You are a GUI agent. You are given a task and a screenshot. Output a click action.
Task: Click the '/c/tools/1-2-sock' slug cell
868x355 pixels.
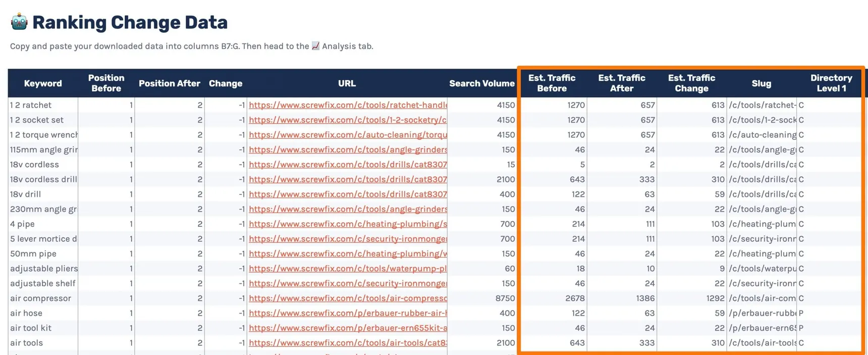click(x=762, y=120)
